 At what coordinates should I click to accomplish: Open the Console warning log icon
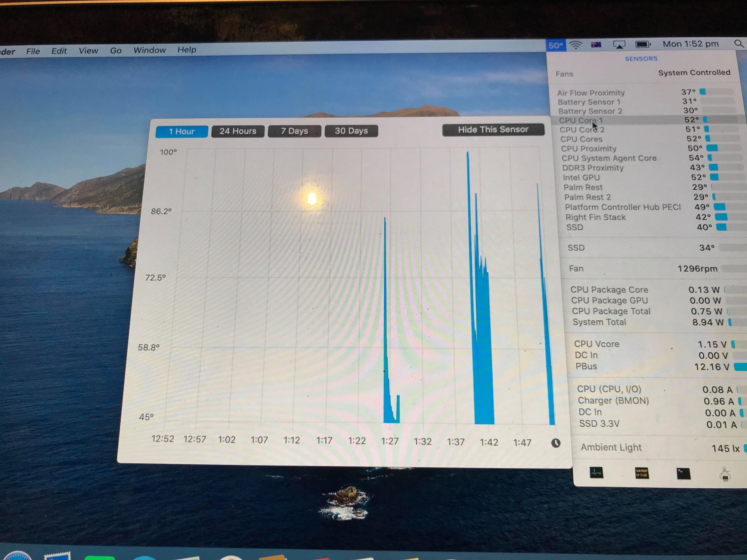[x=642, y=473]
